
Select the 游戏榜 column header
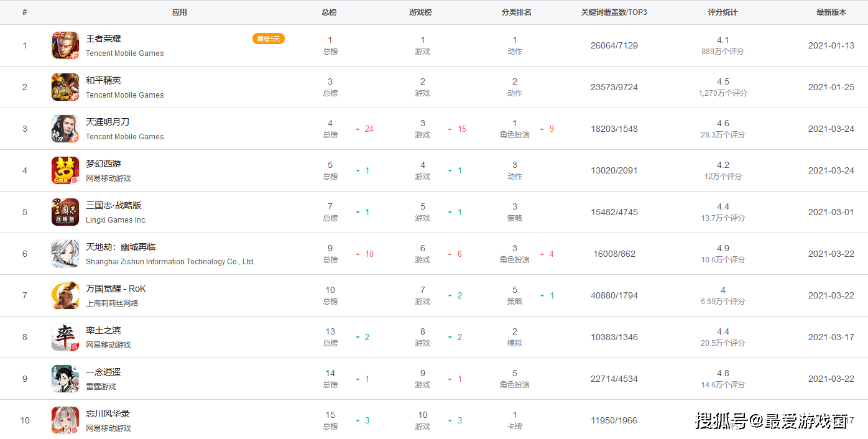point(421,12)
